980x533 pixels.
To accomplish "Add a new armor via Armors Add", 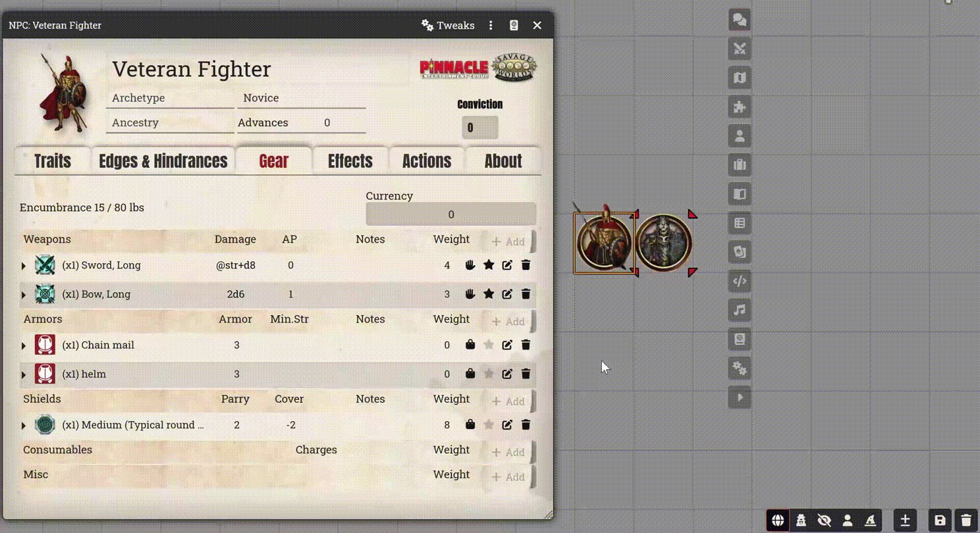I will point(508,321).
